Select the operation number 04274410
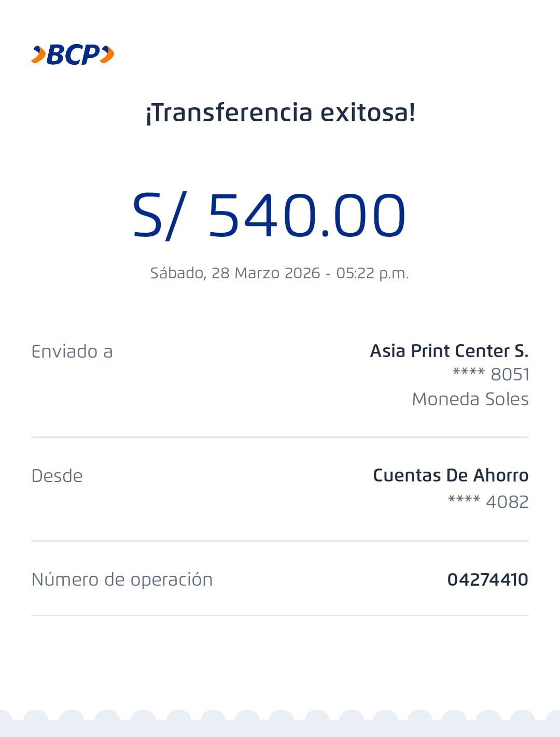 pos(487,579)
